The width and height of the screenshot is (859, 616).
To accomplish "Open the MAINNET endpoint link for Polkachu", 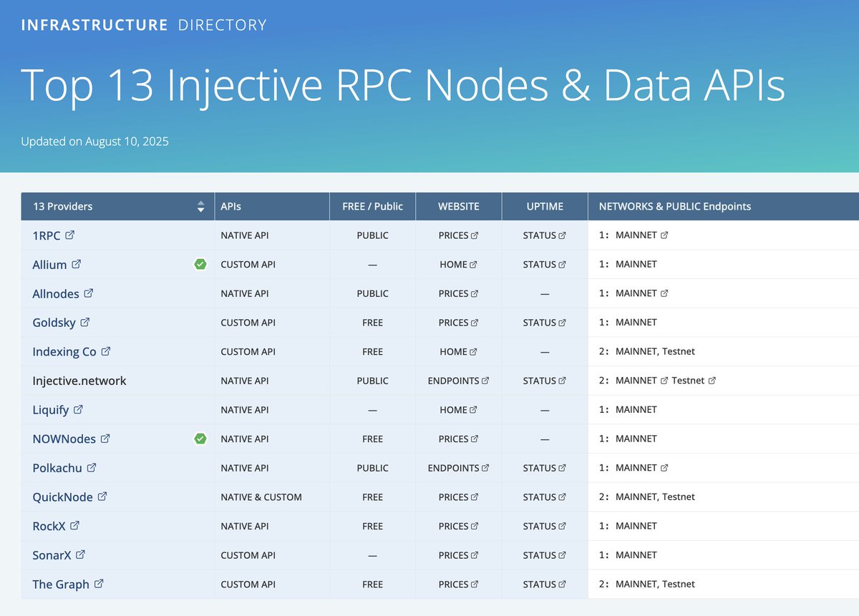I will click(x=641, y=468).
